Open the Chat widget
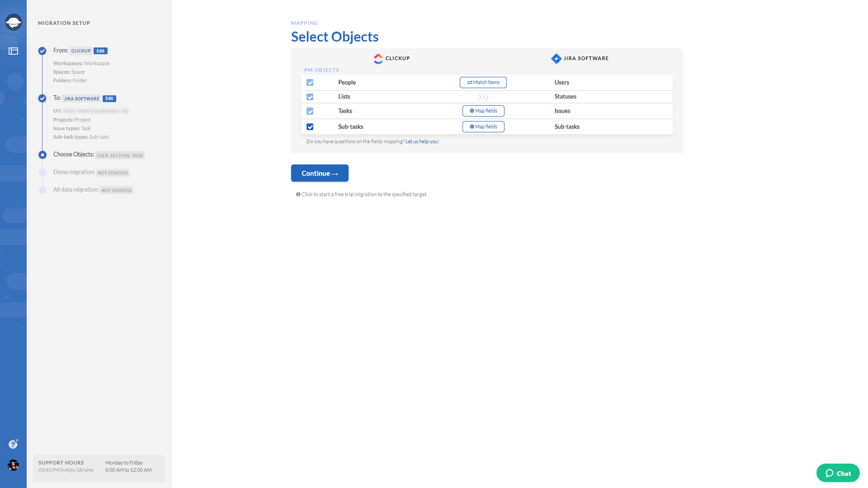This screenshot has width=868, height=488. 838,473
